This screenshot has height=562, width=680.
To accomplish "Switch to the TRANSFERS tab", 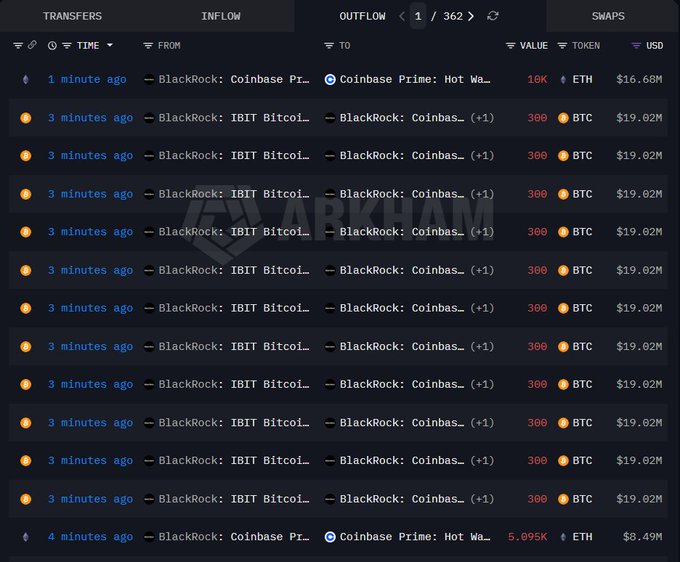I will pyautogui.click(x=72, y=16).
